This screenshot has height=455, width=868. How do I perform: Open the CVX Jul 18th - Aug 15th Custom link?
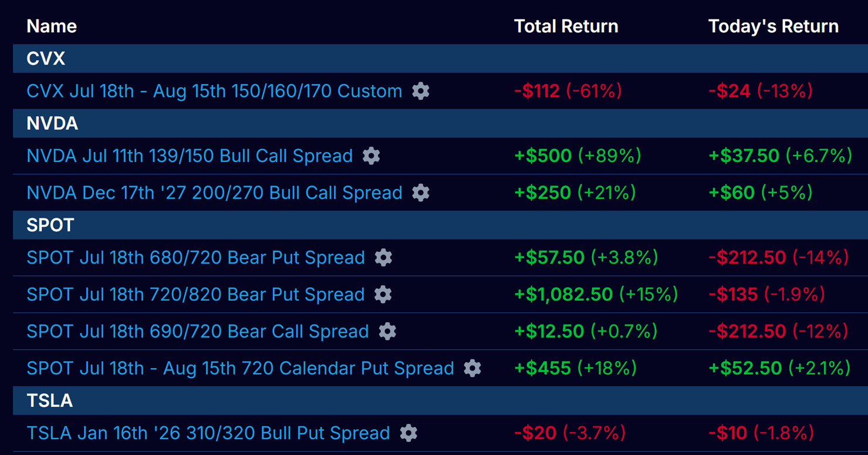coord(214,91)
